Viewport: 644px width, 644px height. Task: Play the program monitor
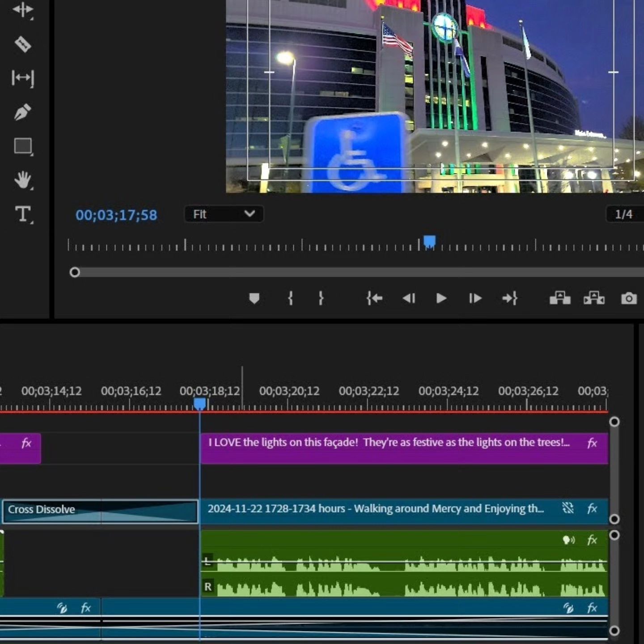(x=441, y=298)
